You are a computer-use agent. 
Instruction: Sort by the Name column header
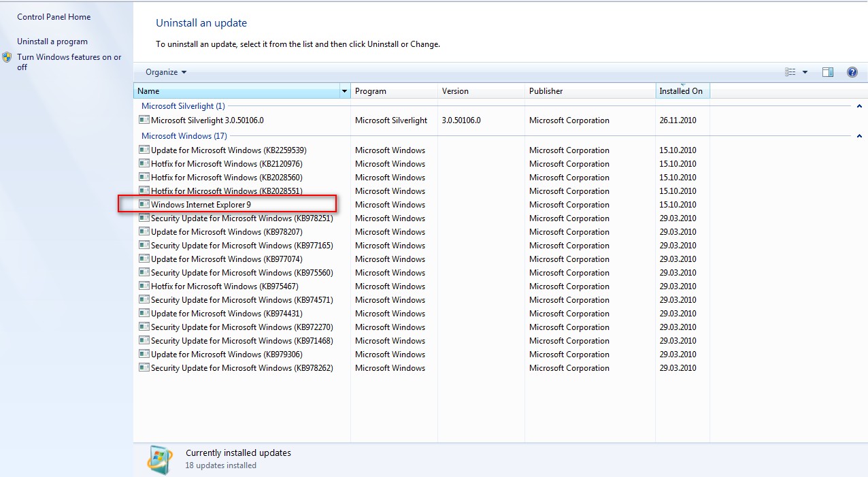[x=236, y=91]
